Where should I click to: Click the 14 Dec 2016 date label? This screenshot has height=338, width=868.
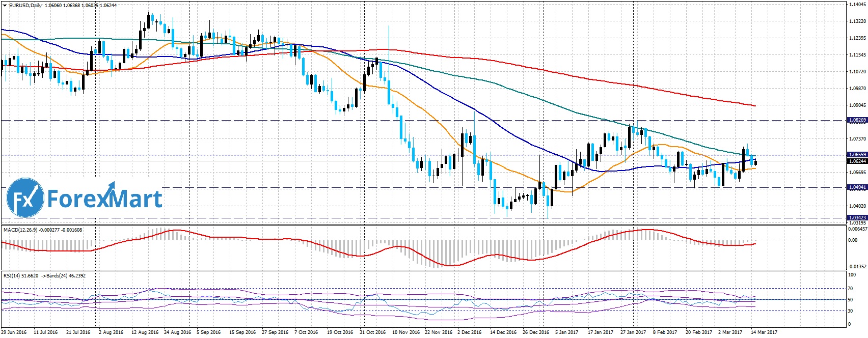(503, 333)
